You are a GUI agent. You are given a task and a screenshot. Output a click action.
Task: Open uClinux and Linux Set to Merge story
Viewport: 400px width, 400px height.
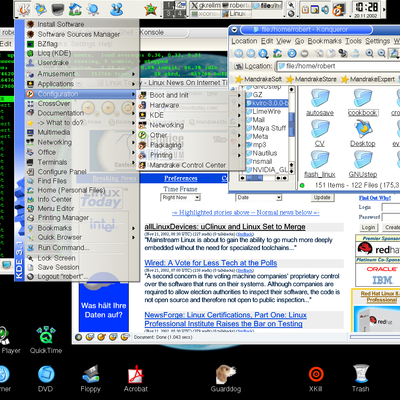(225, 227)
